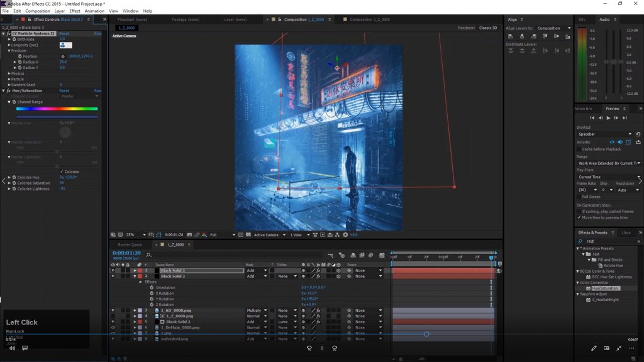Open the Align Layers to dropdown
644x362 pixels.
(x=553, y=28)
